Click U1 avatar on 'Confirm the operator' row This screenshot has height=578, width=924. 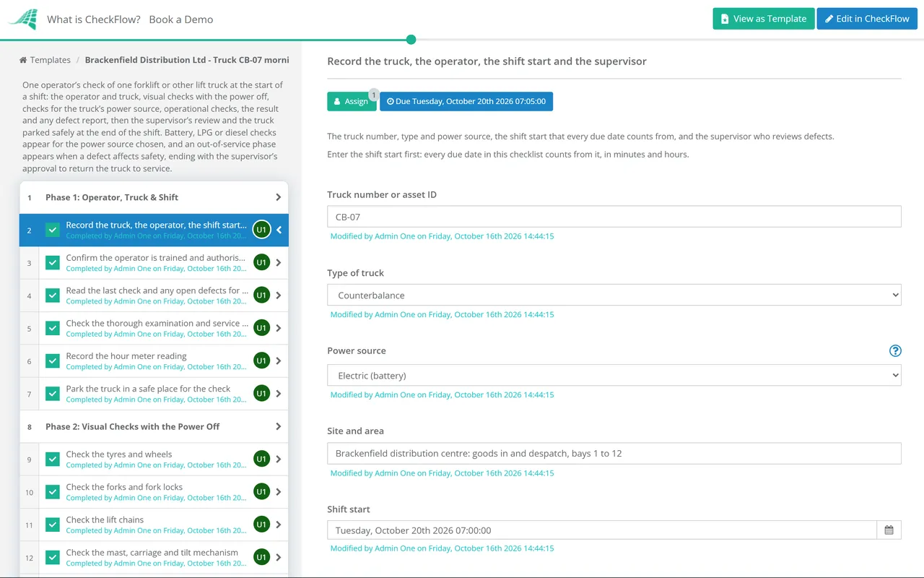261,262
